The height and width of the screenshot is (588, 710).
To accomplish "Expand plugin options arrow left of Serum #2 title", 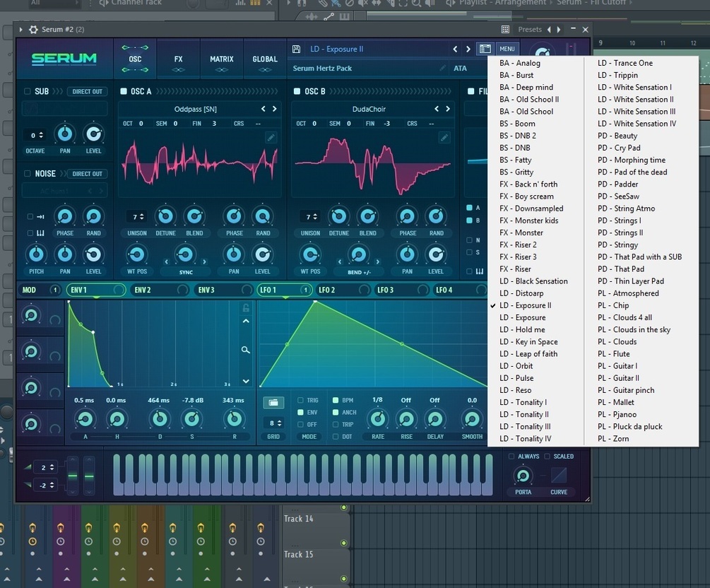I will coord(20,30).
